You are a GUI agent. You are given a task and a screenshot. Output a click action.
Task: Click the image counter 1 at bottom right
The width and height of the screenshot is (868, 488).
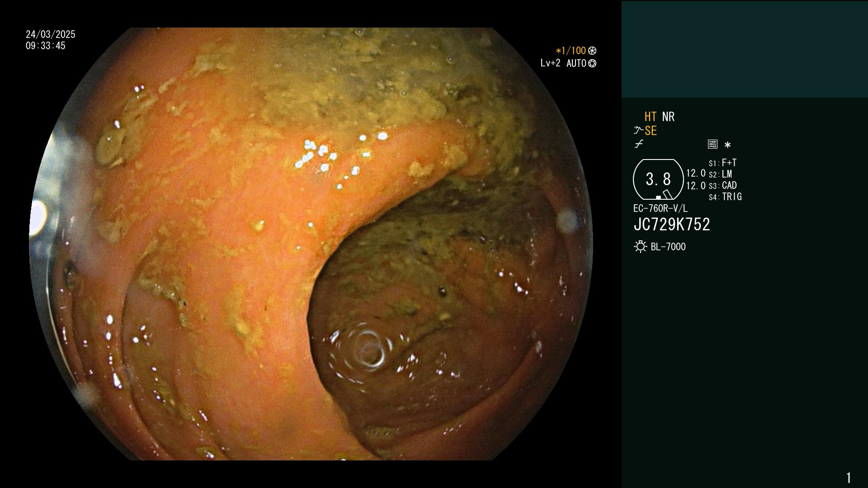[849, 478]
